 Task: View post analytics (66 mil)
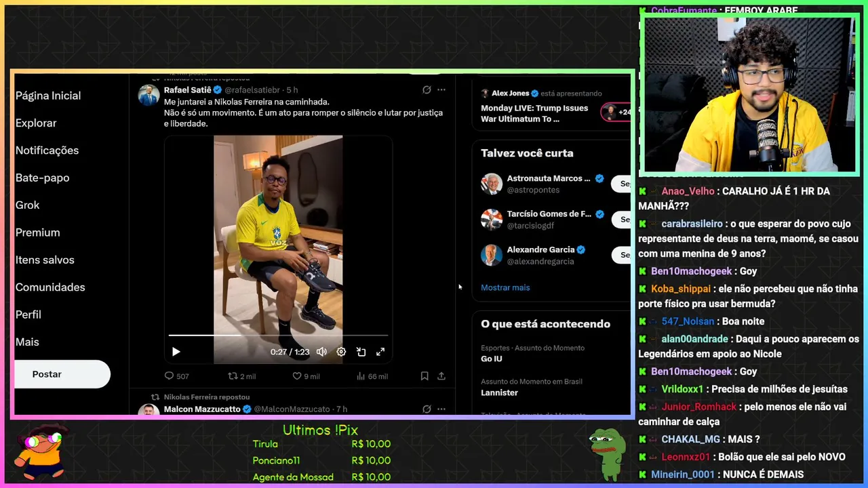372,376
